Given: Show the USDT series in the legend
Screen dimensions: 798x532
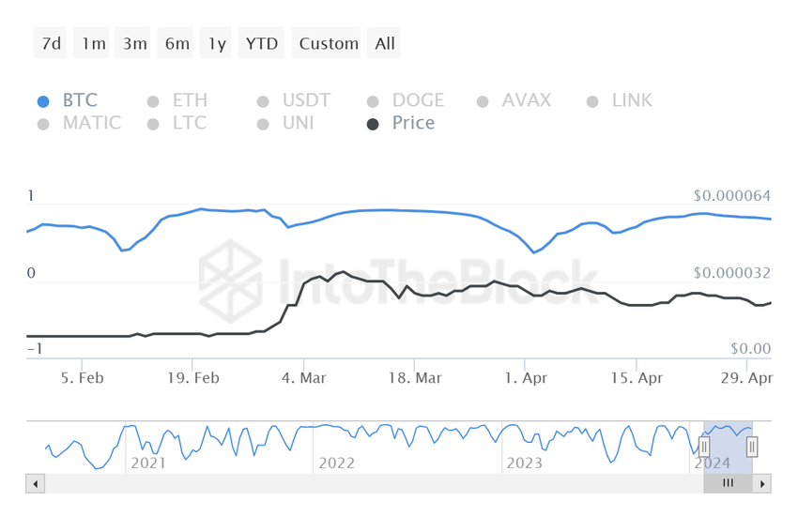Looking at the screenshot, I should (294, 100).
